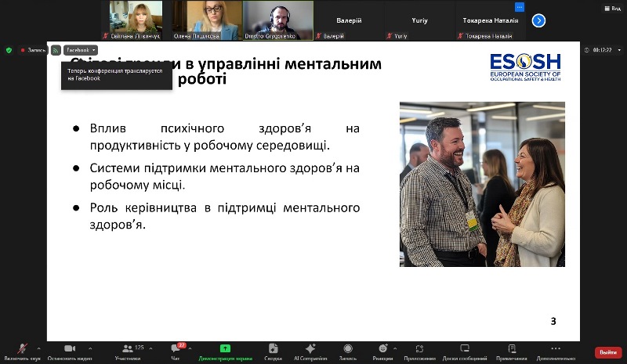Expand the reactions options arrow

[x=395, y=348]
